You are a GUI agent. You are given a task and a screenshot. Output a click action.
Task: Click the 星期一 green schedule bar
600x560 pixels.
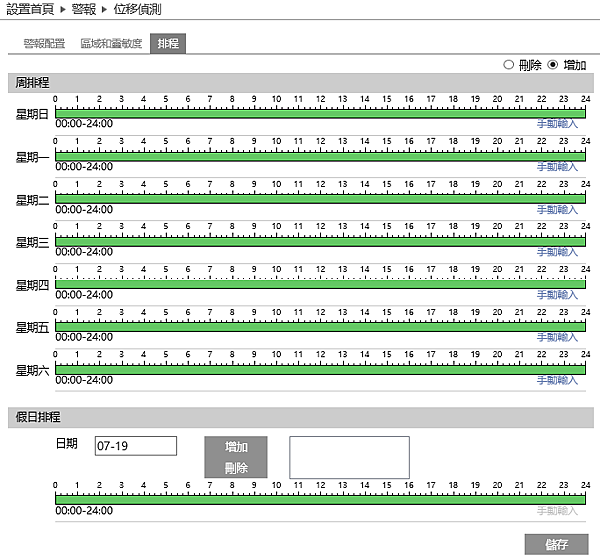point(320,157)
